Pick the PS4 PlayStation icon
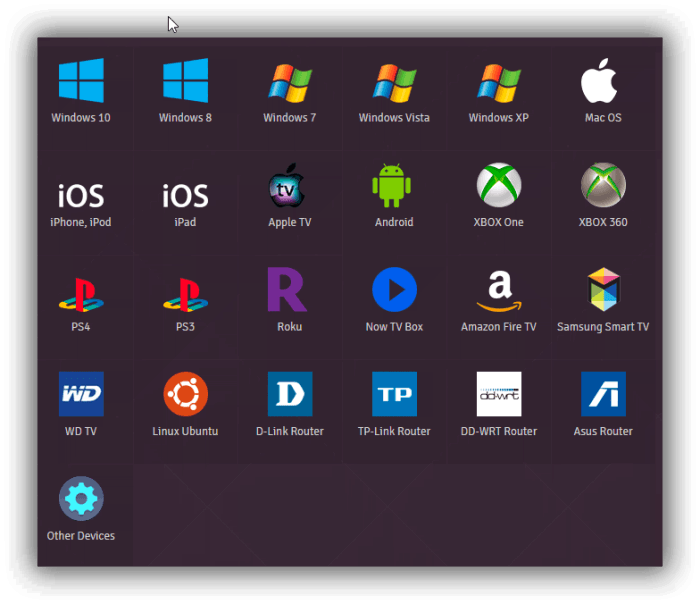Image resolution: width=700 pixels, height=604 pixels. tap(81, 291)
